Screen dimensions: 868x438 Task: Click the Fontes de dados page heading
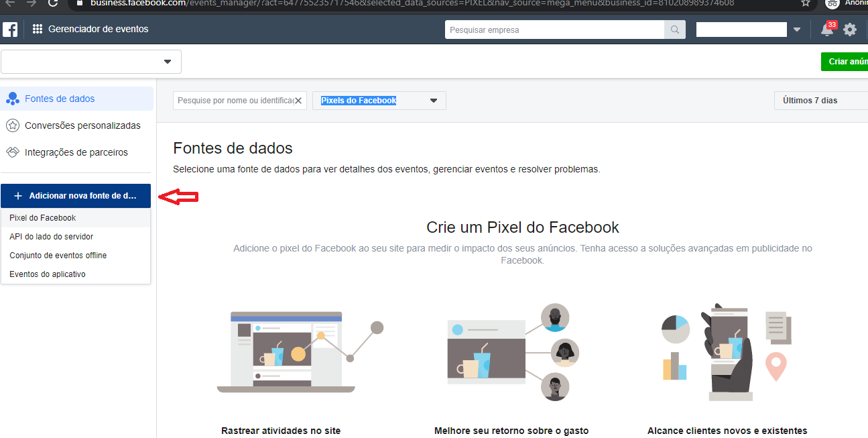(x=233, y=148)
